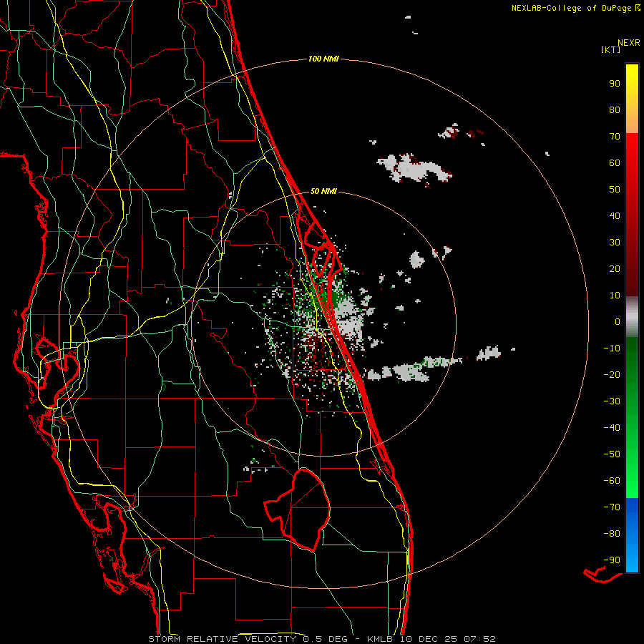
Task: Click the 50 knot label on the velocity scale
Action: (x=615, y=190)
